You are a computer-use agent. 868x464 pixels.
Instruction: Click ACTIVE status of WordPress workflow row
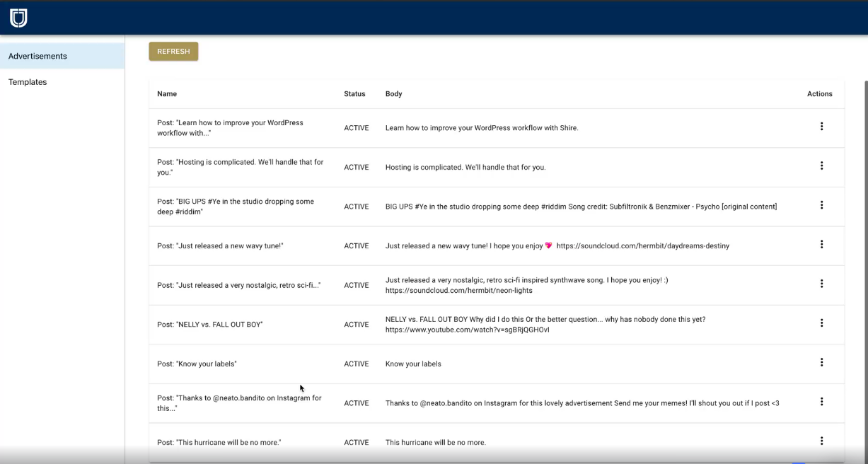click(357, 128)
